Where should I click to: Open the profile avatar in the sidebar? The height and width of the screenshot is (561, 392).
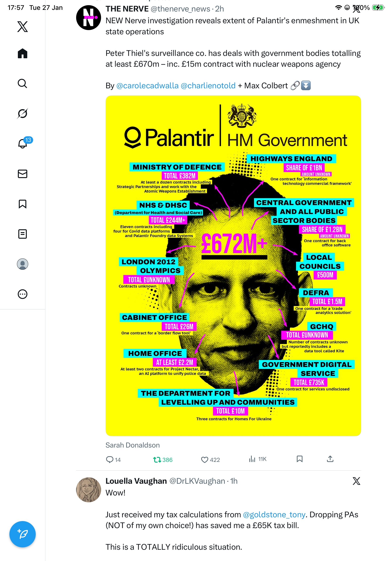[23, 264]
